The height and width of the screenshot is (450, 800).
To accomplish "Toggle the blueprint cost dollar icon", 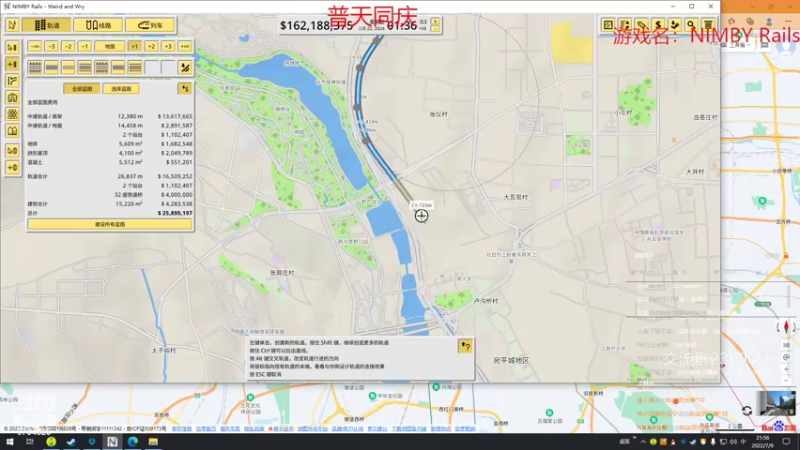I will pyautogui.click(x=185, y=89).
